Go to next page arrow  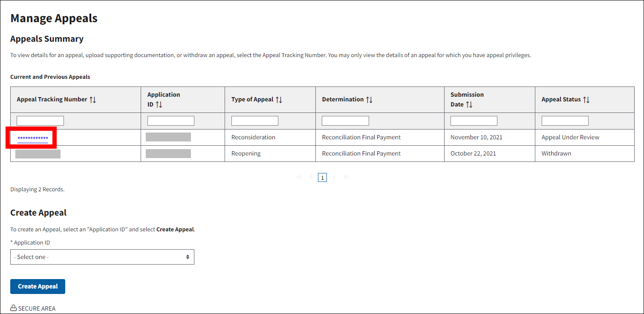click(334, 177)
